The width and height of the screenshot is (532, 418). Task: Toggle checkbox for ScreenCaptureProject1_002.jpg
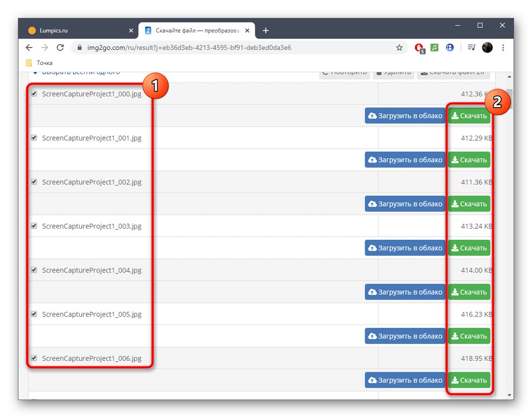[34, 182]
